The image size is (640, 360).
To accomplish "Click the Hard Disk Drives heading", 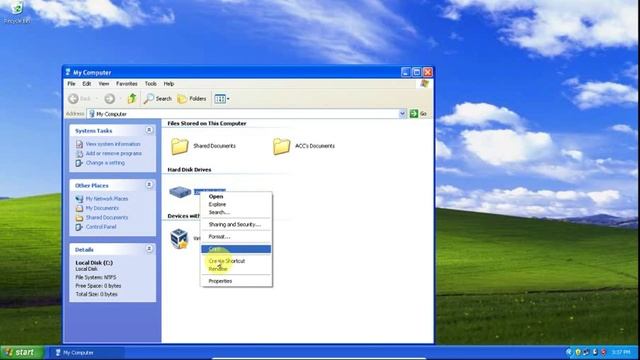I will point(189,170).
